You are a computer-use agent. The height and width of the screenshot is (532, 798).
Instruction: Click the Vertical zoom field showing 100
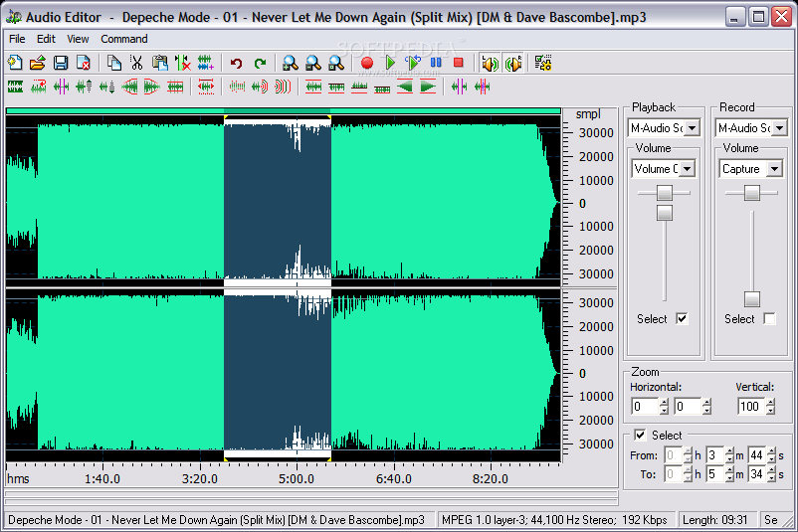751,407
